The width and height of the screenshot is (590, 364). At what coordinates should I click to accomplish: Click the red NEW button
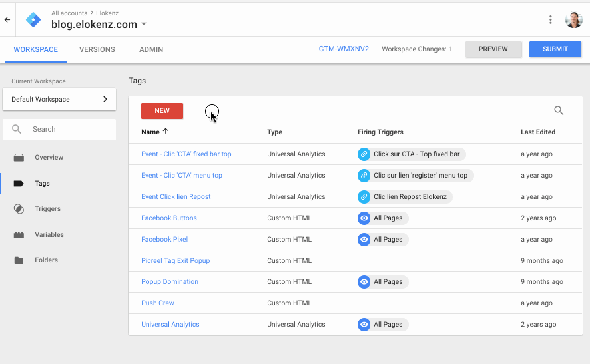pos(162,111)
